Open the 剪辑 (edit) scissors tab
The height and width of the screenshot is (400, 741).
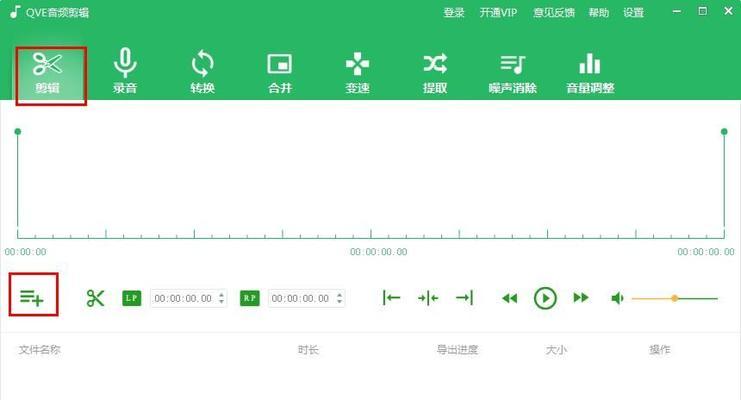[x=48, y=73]
